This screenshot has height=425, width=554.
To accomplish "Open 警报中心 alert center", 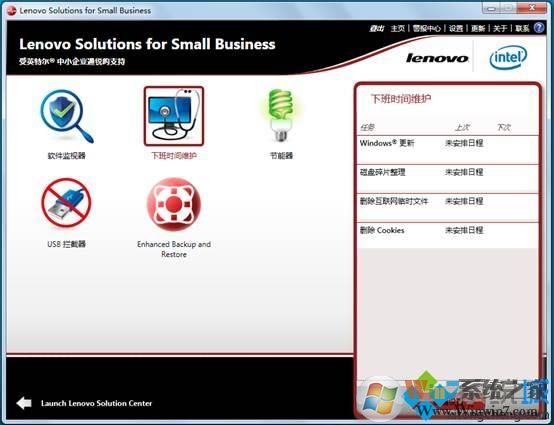I will 426,28.
